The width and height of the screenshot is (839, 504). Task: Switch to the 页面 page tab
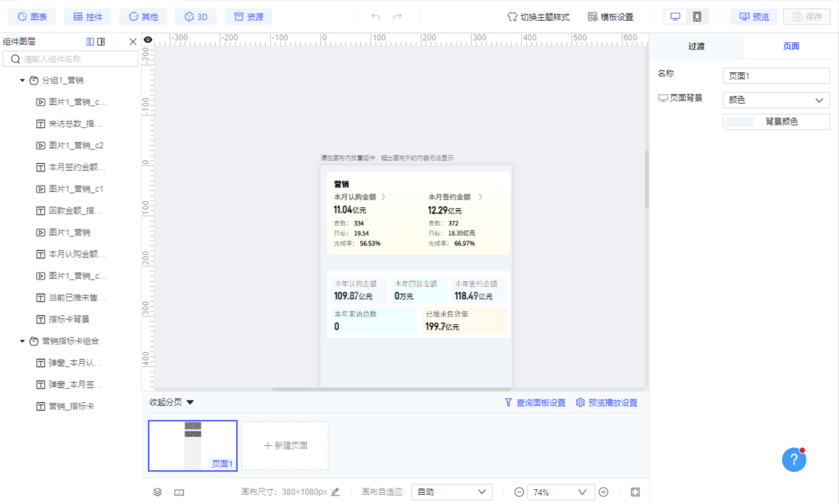[x=791, y=46]
